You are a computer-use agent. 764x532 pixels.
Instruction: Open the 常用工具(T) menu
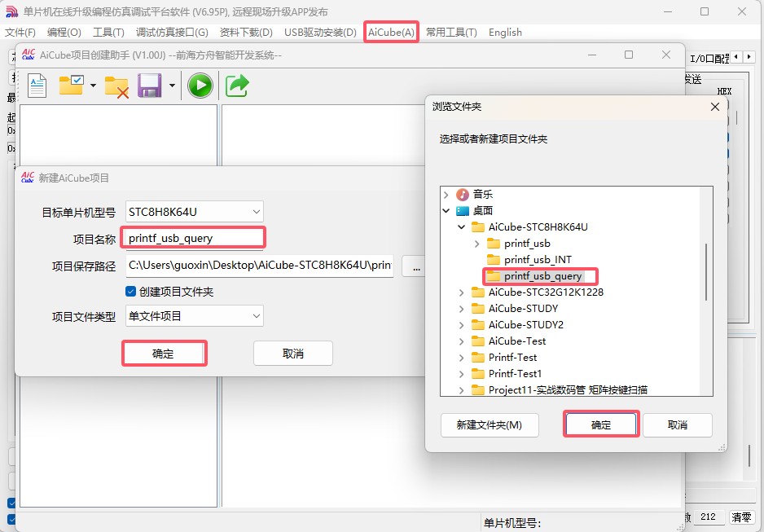point(451,32)
